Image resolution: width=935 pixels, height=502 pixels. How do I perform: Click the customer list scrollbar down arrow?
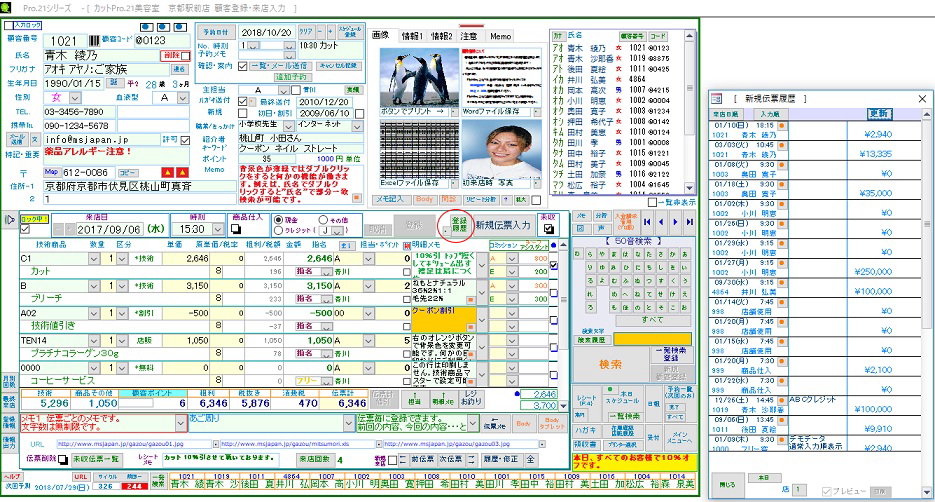point(690,187)
